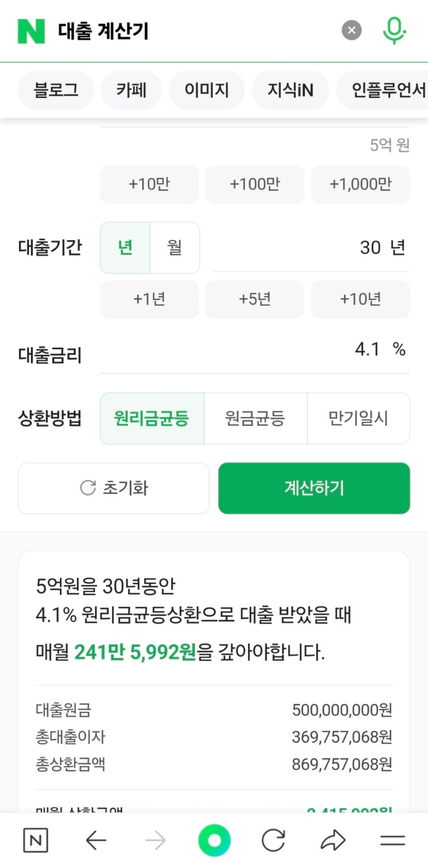Reset the form with 초기화 button
The image size is (428, 868).
[x=113, y=488]
